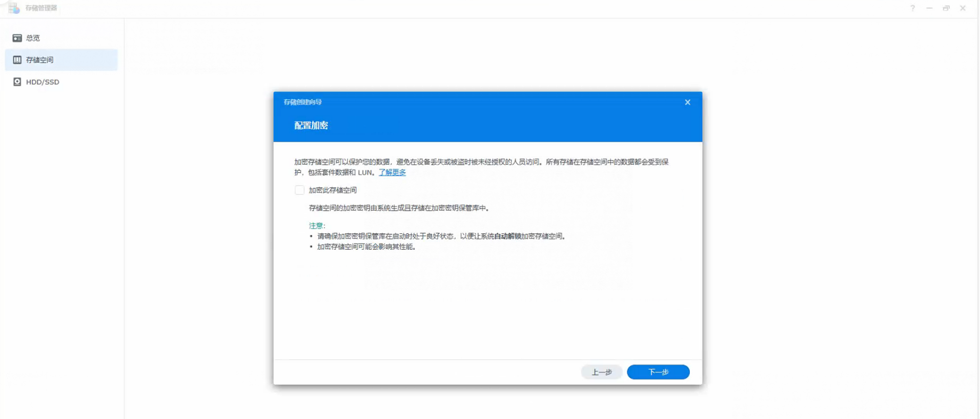Click the 存储创建向导 dialog title

pyautogui.click(x=302, y=102)
